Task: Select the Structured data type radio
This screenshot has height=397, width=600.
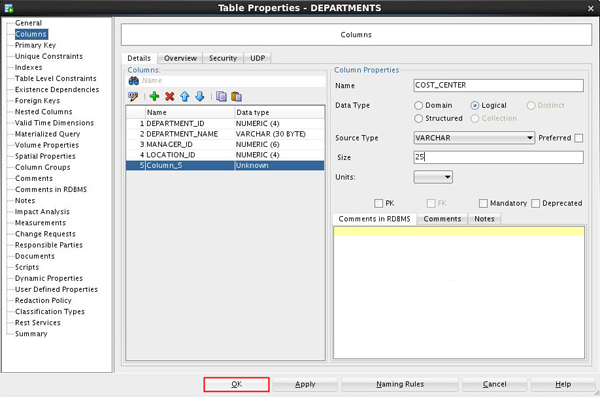Action: 419,118
